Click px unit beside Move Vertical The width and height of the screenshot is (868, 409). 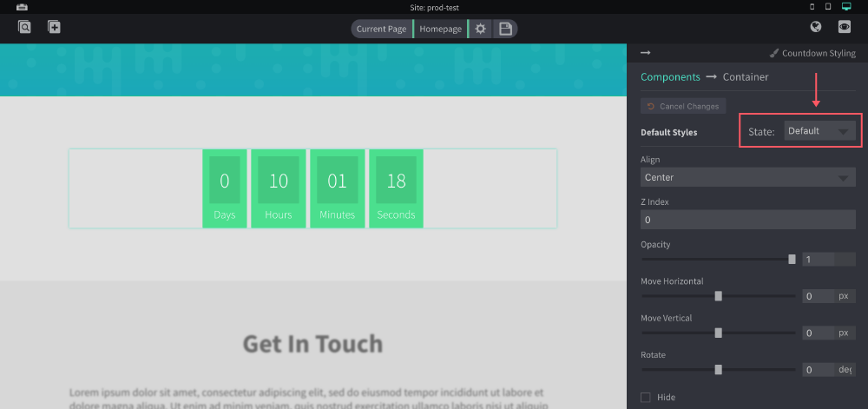[x=844, y=333]
